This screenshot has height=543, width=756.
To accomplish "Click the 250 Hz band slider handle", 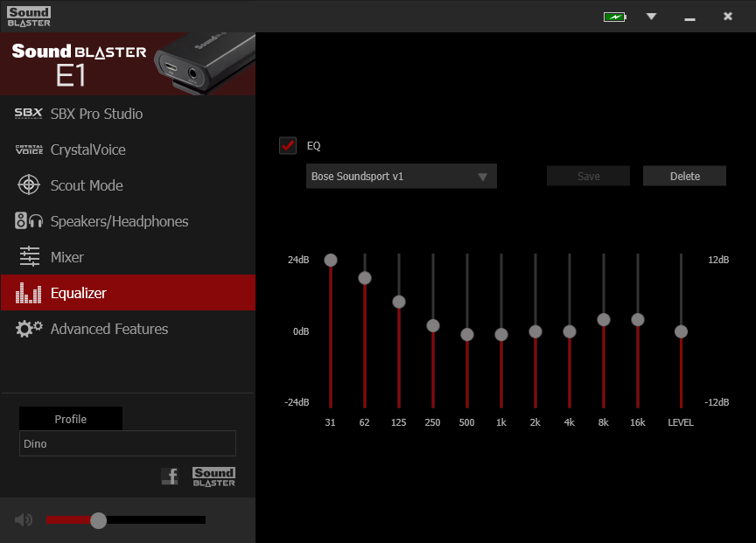I will point(433,325).
